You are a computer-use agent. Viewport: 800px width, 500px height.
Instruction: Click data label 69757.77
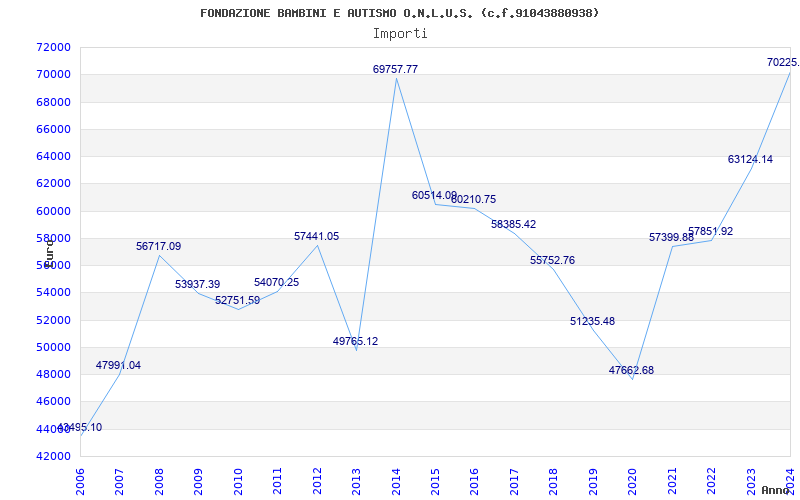click(x=395, y=69)
